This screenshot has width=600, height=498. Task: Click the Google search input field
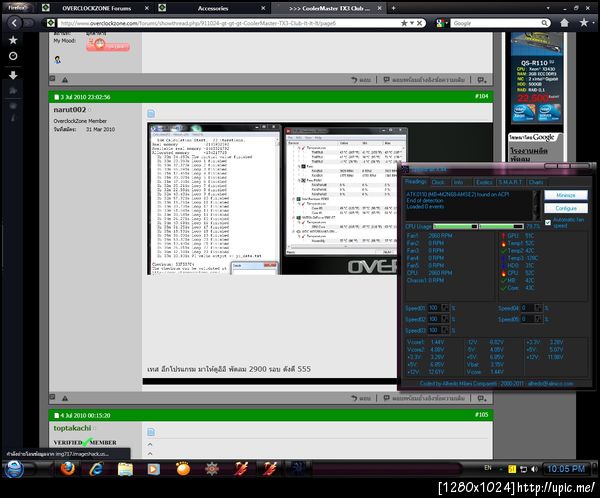pos(495,23)
